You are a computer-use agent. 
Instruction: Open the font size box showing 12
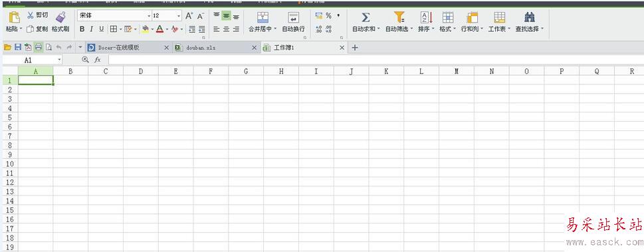pos(167,15)
